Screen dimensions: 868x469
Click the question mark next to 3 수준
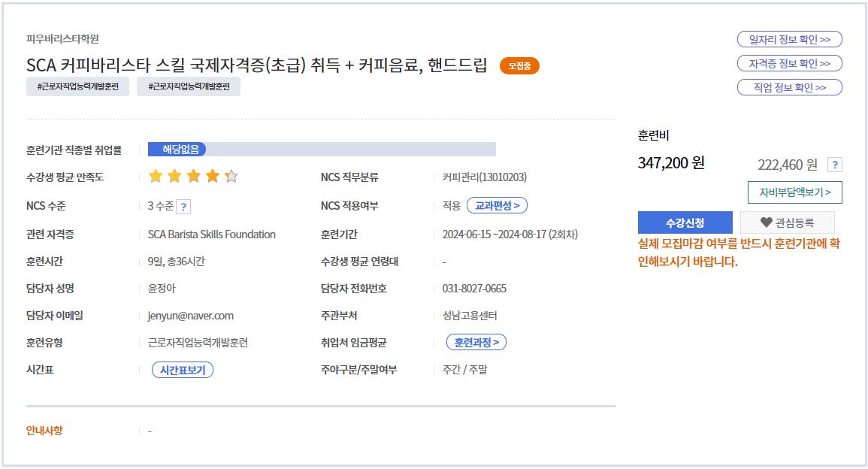point(184,206)
